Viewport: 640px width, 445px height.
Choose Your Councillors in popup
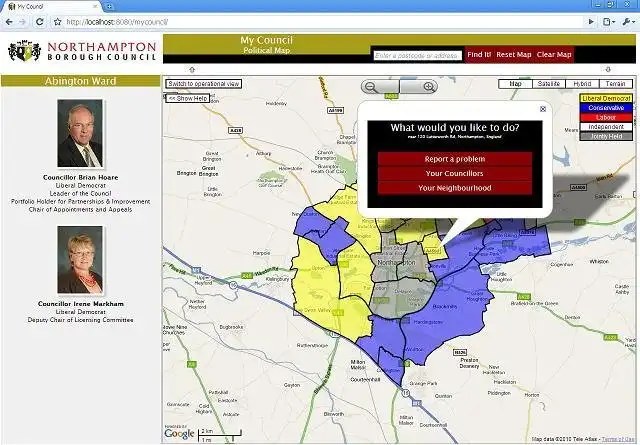coord(455,174)
